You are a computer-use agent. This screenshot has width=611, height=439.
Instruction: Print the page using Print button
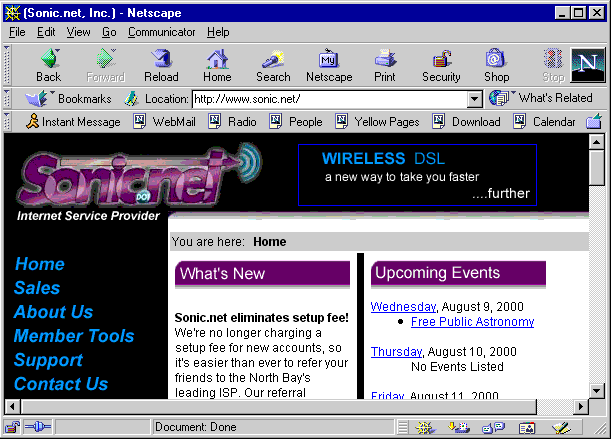tap(385, 65)
